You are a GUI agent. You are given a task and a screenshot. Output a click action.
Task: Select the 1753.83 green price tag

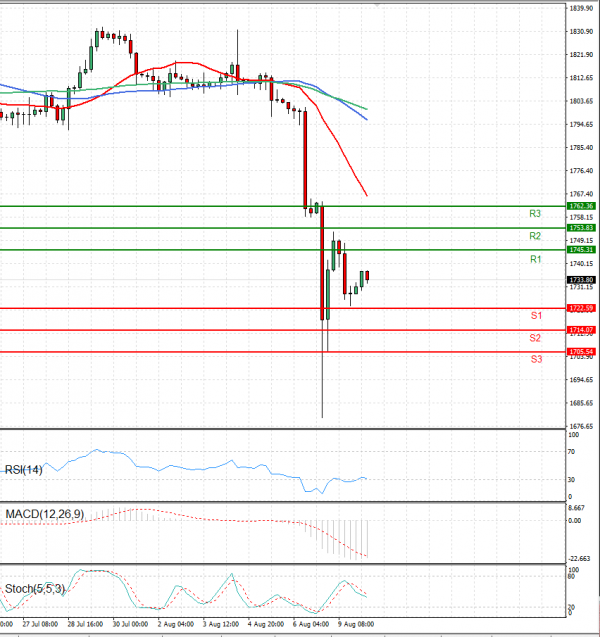coord(581,228)
